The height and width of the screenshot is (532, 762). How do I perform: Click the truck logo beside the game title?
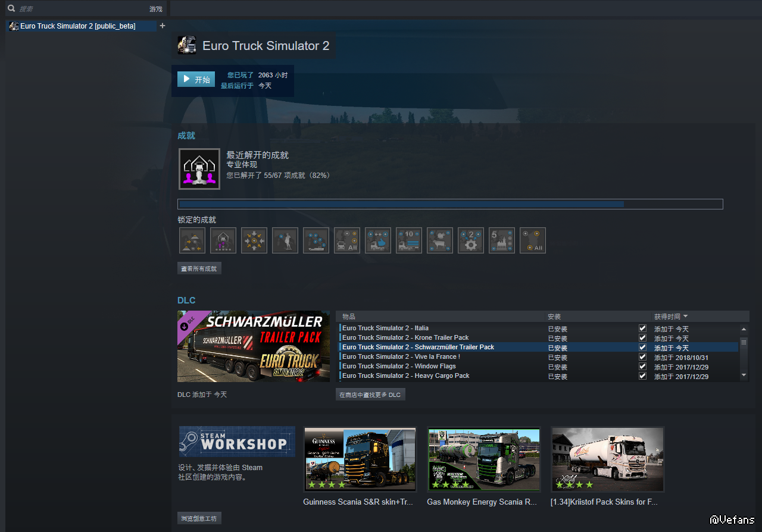(187, 46)
